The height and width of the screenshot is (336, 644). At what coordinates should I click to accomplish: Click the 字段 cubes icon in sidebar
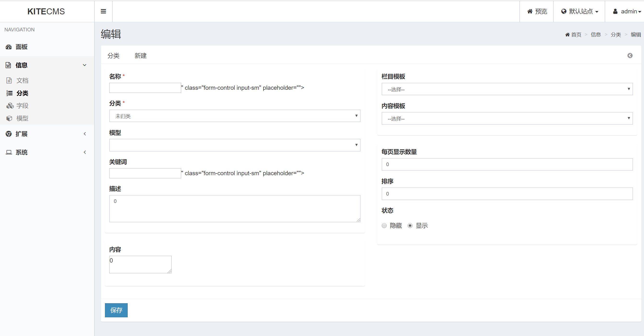(10, 106)
